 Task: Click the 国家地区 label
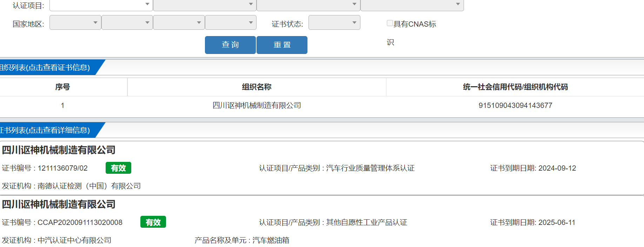point(28,24)
